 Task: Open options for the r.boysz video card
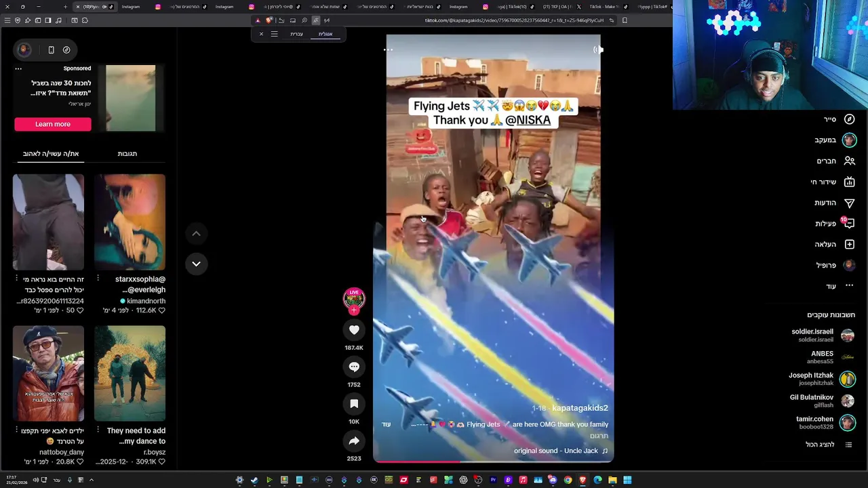tap(98, 430)
